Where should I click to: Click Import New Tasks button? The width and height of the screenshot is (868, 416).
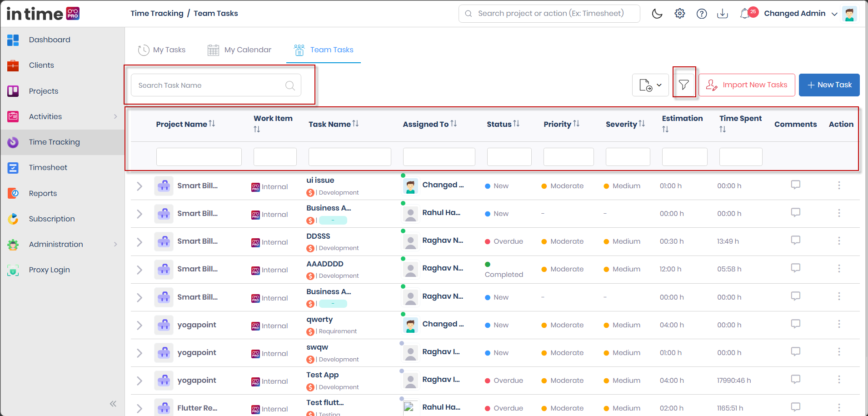click(747, 85)
